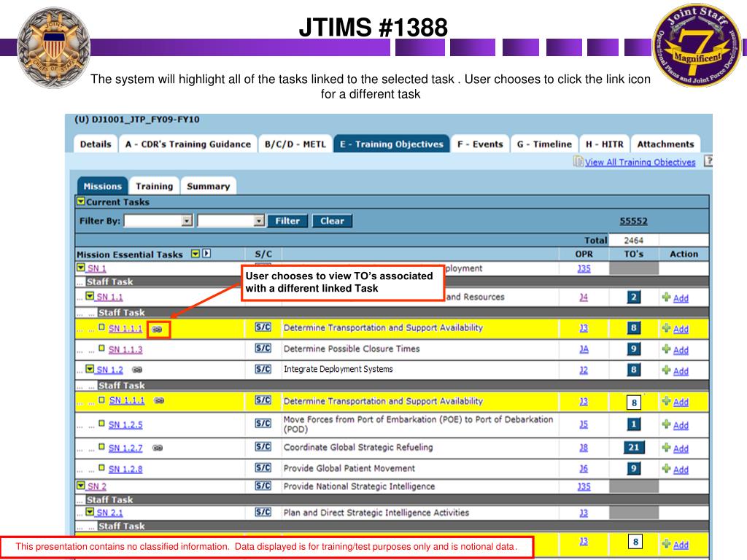Click the link icon next to SN 1.2.7

pos(158,448)
